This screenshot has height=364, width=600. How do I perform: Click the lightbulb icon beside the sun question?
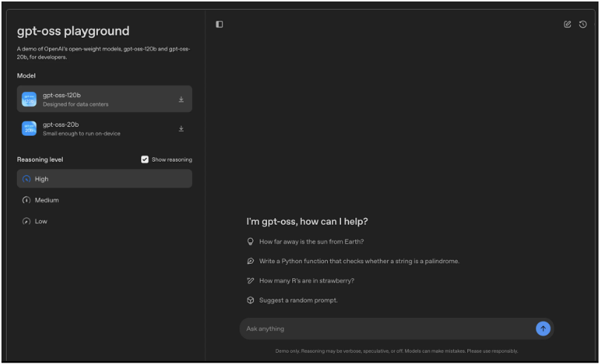click(250, 242)
